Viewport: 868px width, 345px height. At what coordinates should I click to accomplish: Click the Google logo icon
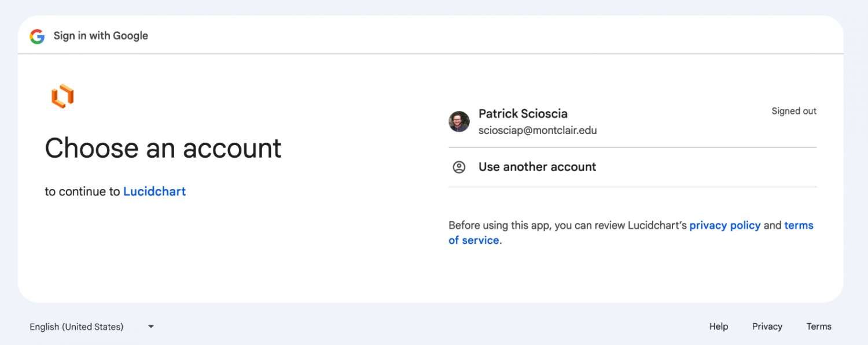(37, 36)
